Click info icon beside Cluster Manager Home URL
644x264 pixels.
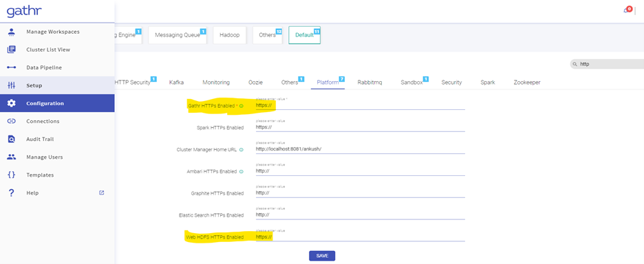241,150
